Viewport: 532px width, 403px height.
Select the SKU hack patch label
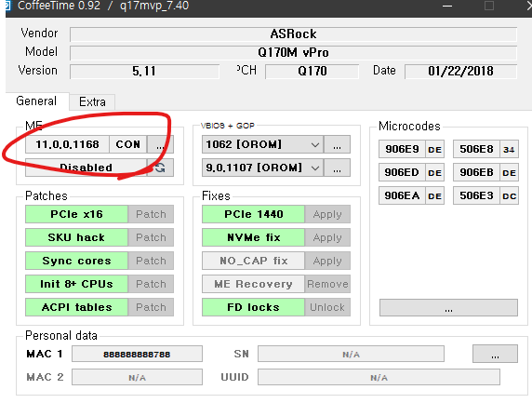click(x=76, y=237)
